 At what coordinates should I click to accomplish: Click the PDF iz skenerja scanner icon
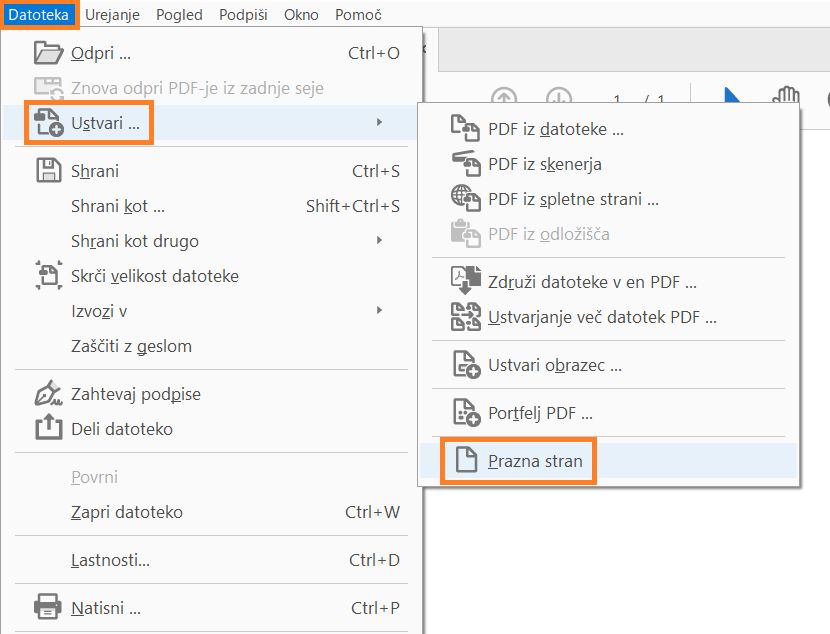465,161
